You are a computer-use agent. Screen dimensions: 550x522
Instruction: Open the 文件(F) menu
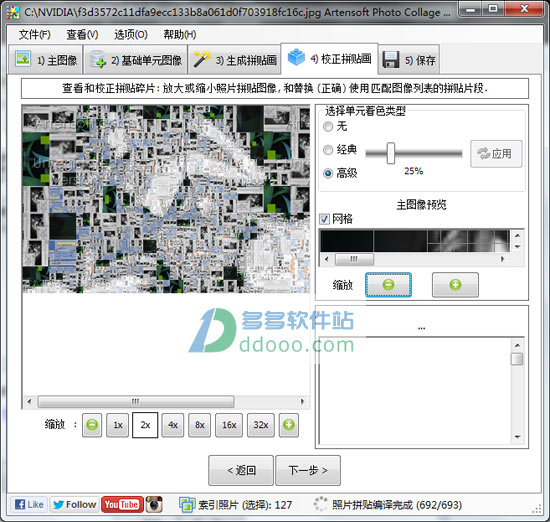tap(34, 34)
